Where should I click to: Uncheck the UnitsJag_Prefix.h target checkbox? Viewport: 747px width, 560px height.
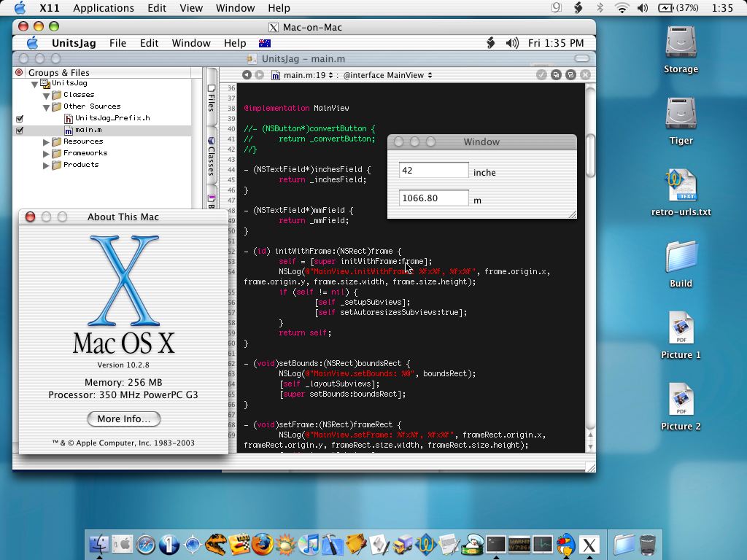(20, 118)
